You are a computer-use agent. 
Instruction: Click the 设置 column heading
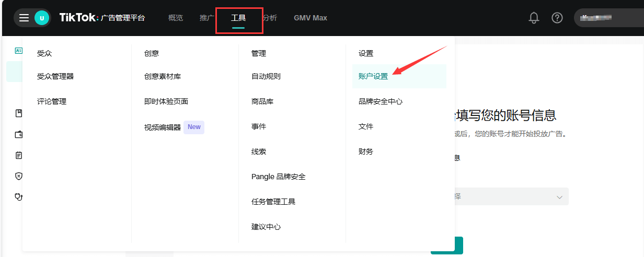pos(366,53)
